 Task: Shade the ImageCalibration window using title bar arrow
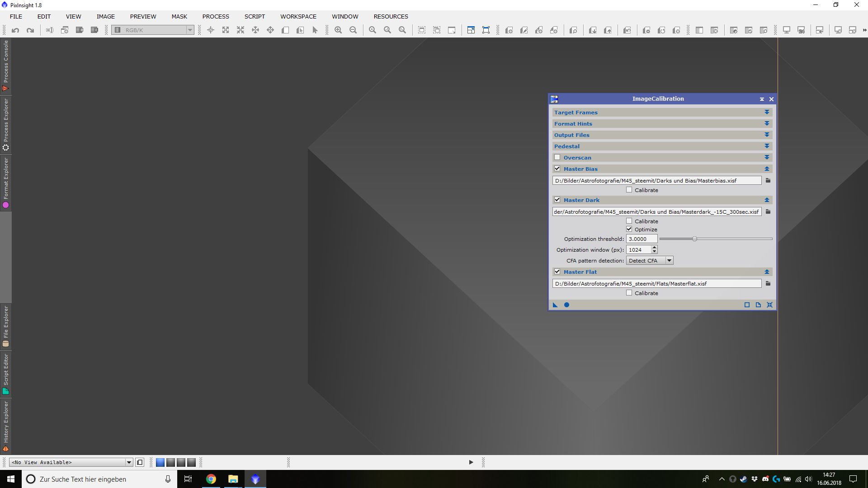tap(762, 99)
